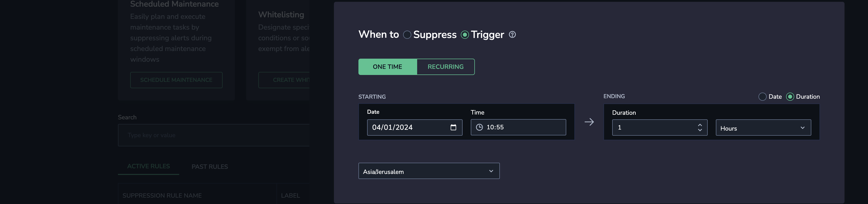The height and width of the screenshot is (204, 868).
Task: Focus the Type key or value search box
Action: (x=214, y=135)
